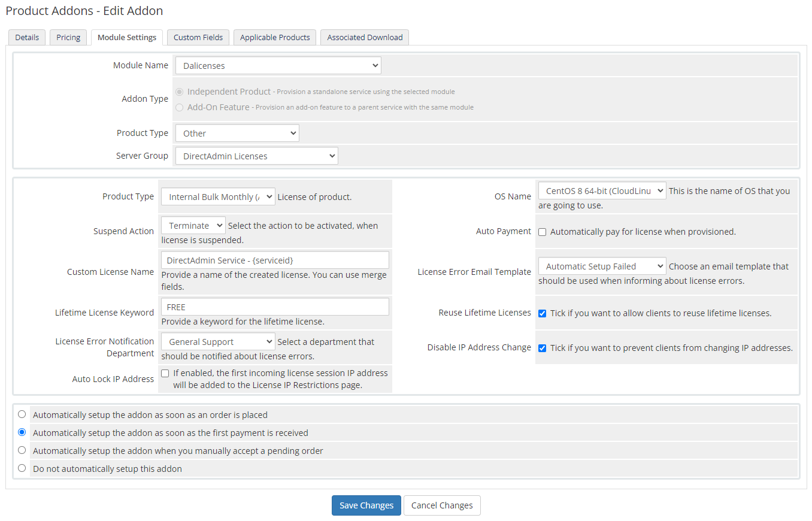Enable the Auto Payment checkbox
Image resolution: width=812 pixels, height=521 pixels.
542,232
